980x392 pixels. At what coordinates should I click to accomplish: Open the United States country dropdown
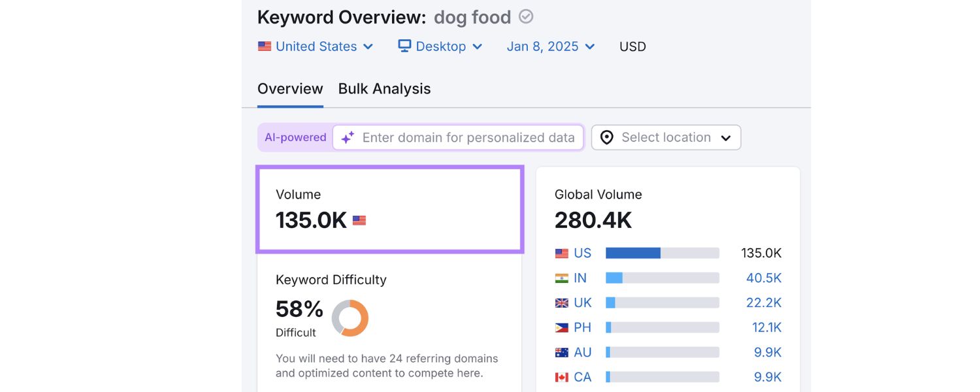point(316,46)
